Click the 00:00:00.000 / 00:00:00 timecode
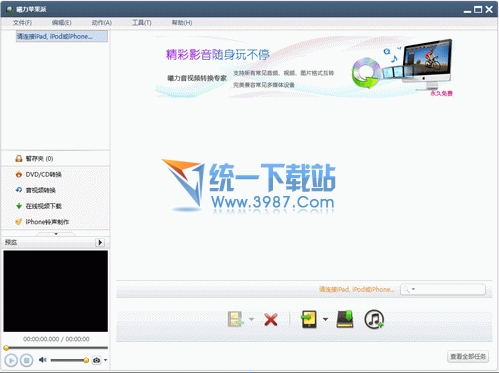This screenshot has width=499, height=373. pos(56,339)
